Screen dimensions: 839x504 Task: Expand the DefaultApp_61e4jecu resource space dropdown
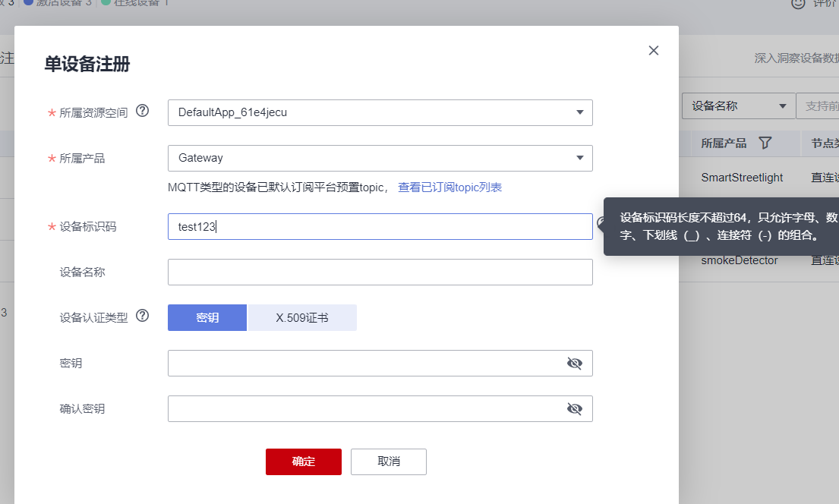[380, 112]
